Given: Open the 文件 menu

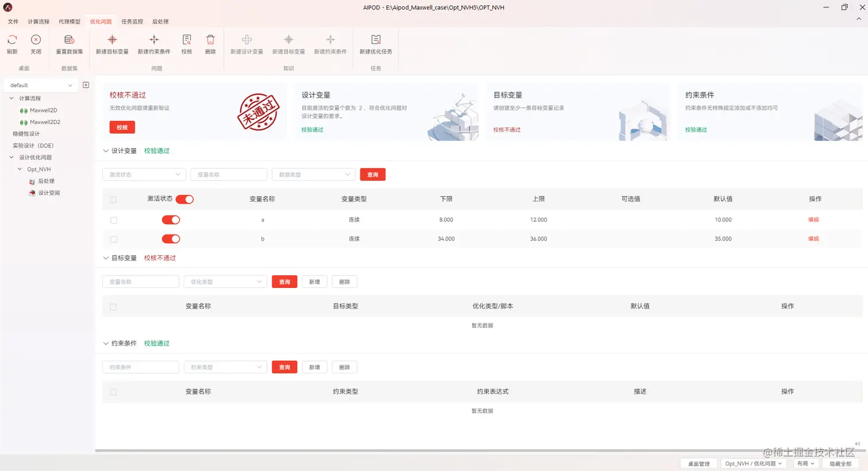Looking at the screenshot, I should 13,22.
